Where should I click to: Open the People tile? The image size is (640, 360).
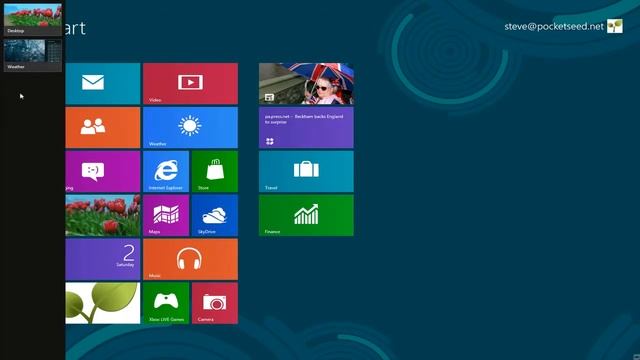coord(102,127)
